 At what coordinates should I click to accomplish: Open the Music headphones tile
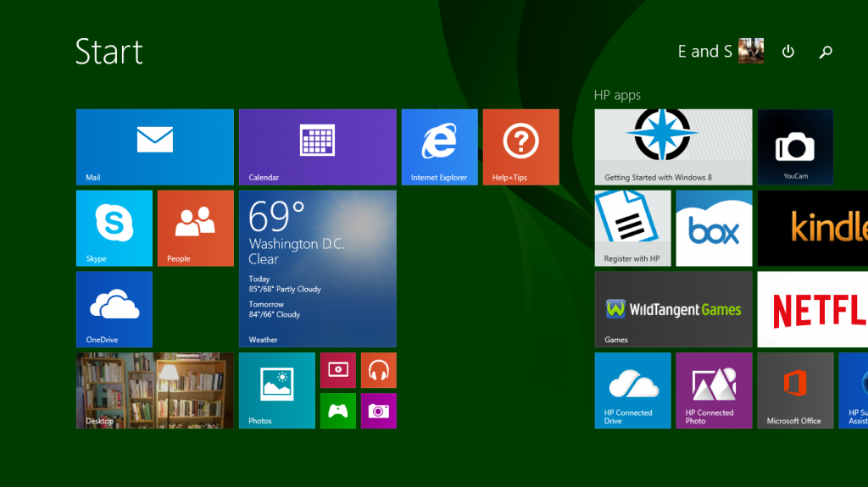pos(378,370)
